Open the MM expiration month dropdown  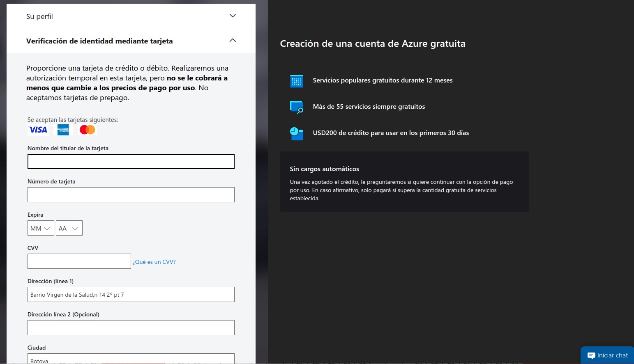(41, 228)
